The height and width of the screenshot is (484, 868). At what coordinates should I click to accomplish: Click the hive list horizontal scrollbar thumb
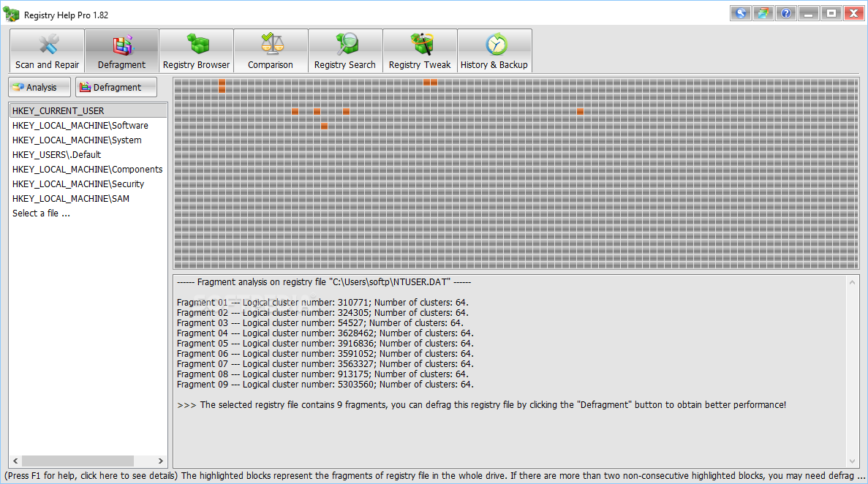point(78,461)
